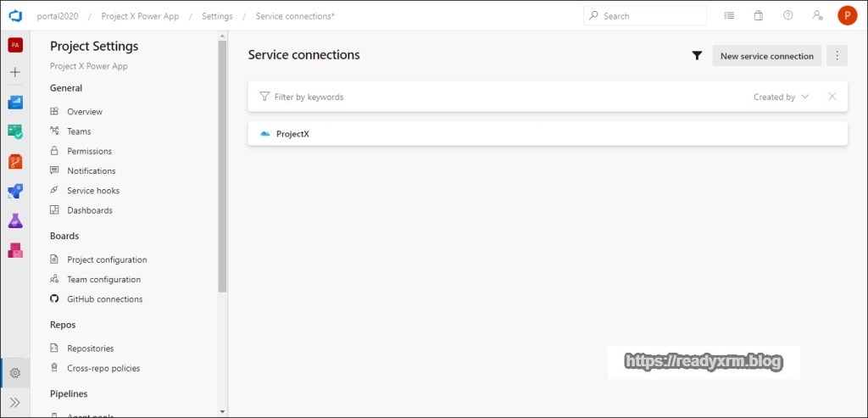868x418 pixels.
Task: Go to GitHub connections settings
Action: pyautogui.click(x=104, y=299)
